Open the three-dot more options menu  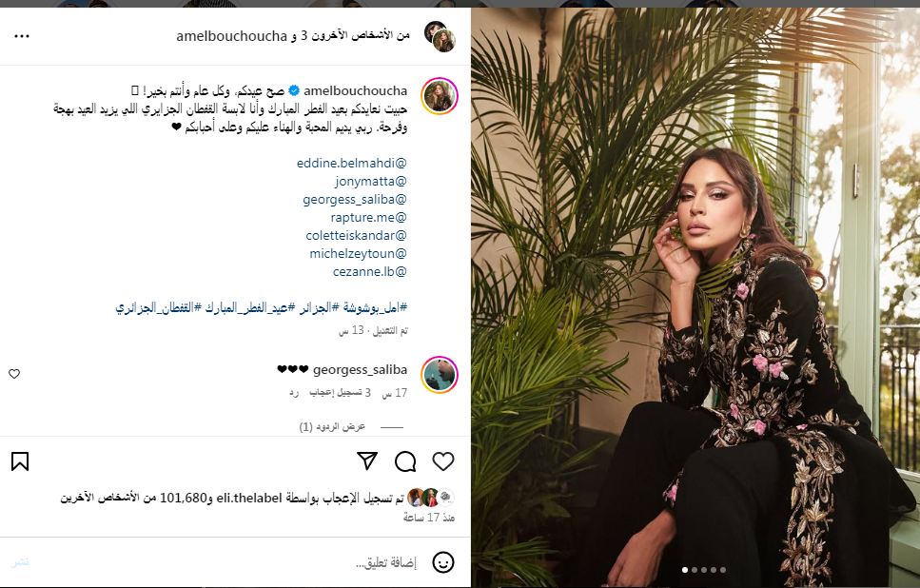[22, 36]
